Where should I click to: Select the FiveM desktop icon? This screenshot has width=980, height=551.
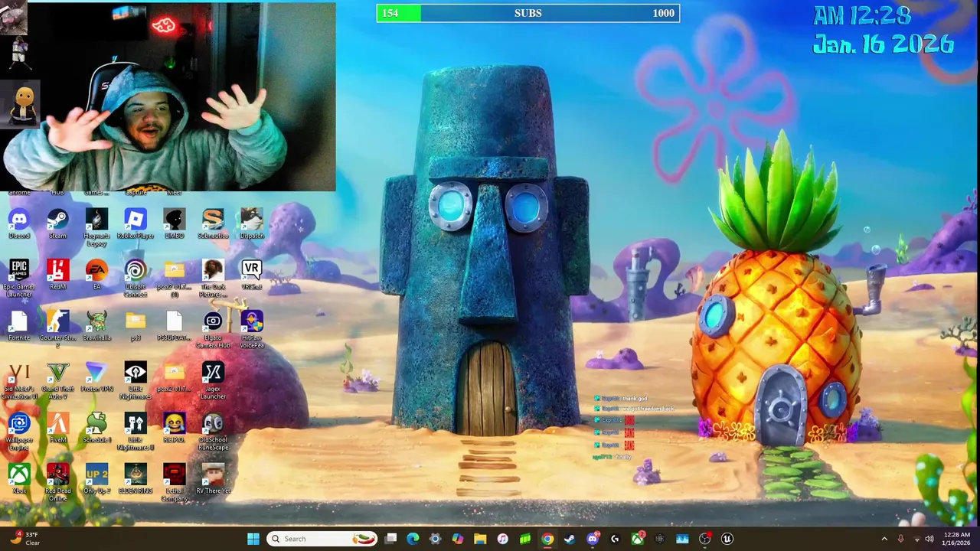click(57, 427)
